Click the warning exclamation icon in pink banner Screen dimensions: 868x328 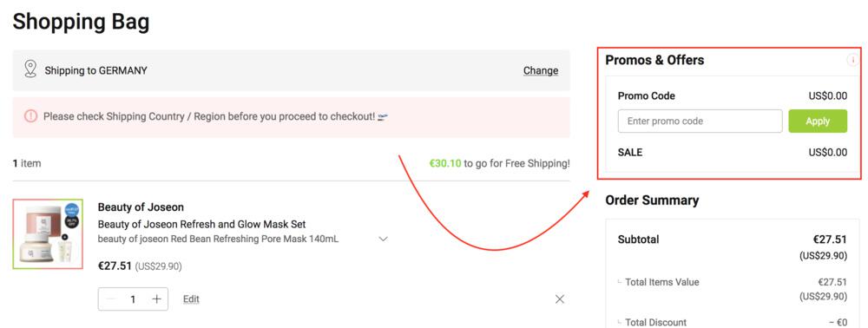tap(30, 116)
